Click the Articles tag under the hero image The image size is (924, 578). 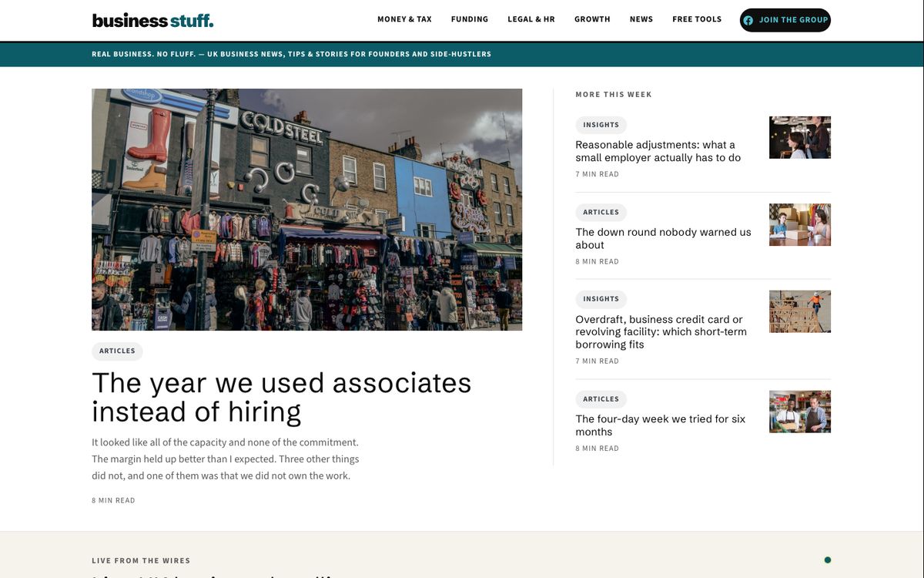[x=117, y=351]
